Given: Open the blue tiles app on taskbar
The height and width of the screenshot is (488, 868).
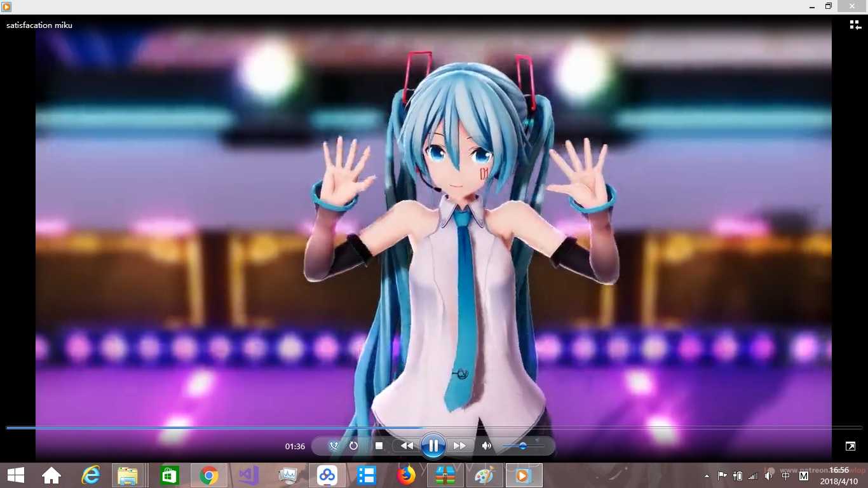Looking at the screenshot, I should [367, 475].
